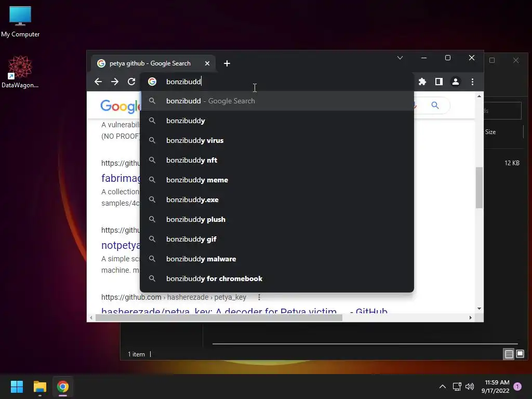Screen dimensions: 532x399
Task: Open the notification badge in the tray
Action: [x=517, y=387]
